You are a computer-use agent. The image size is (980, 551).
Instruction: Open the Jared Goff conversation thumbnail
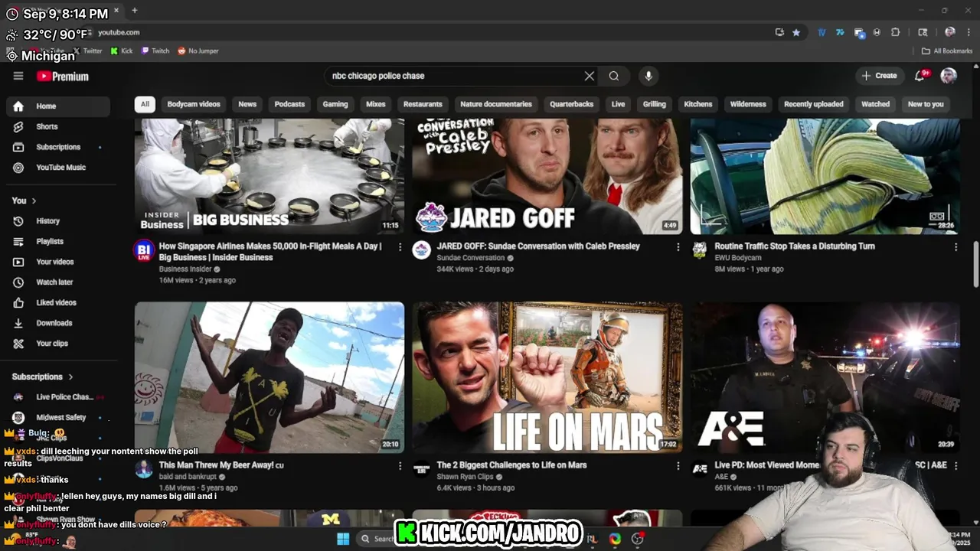547,176
